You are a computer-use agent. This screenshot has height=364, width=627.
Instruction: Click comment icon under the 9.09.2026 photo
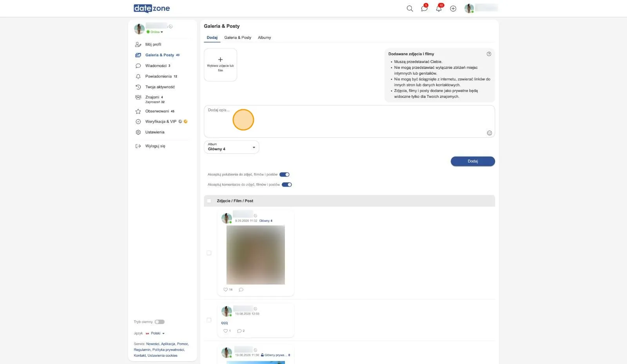point(241,290)
